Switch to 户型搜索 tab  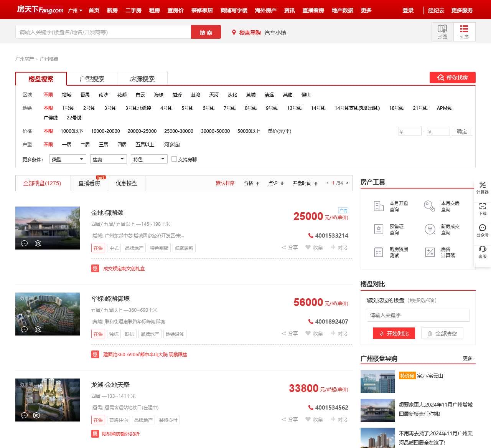click(92, 79)
